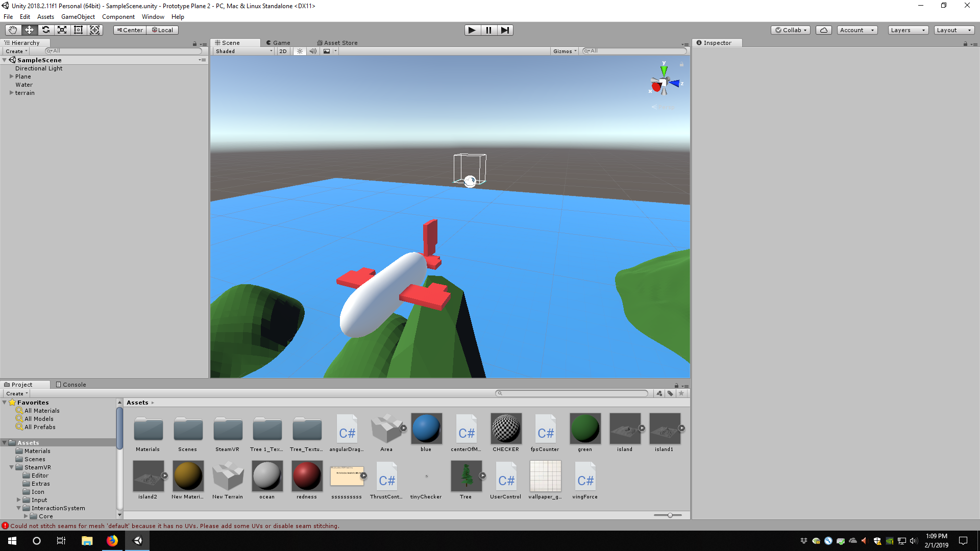This screenshot has height=551, width=980.
Task: Open the cloud services icon
Action: click(823, 30)
